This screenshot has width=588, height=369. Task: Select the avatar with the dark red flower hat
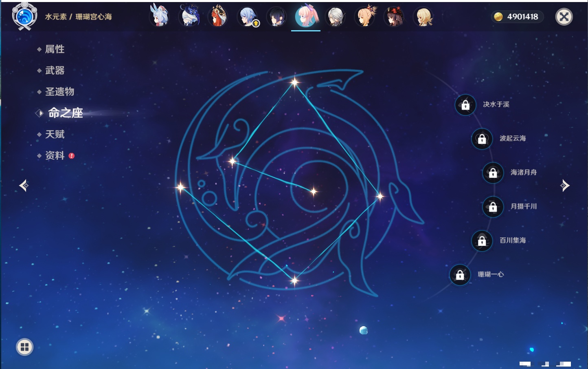394,17
